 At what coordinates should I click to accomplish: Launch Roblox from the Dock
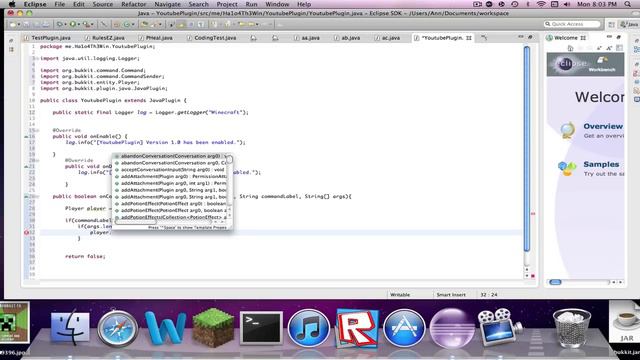tap(357, 328)
